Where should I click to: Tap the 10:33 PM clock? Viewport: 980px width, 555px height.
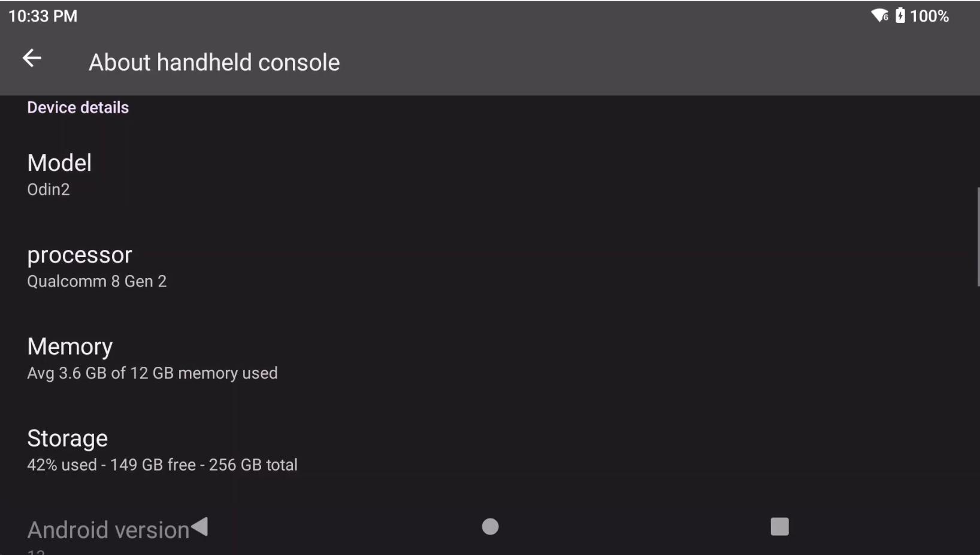43,16
